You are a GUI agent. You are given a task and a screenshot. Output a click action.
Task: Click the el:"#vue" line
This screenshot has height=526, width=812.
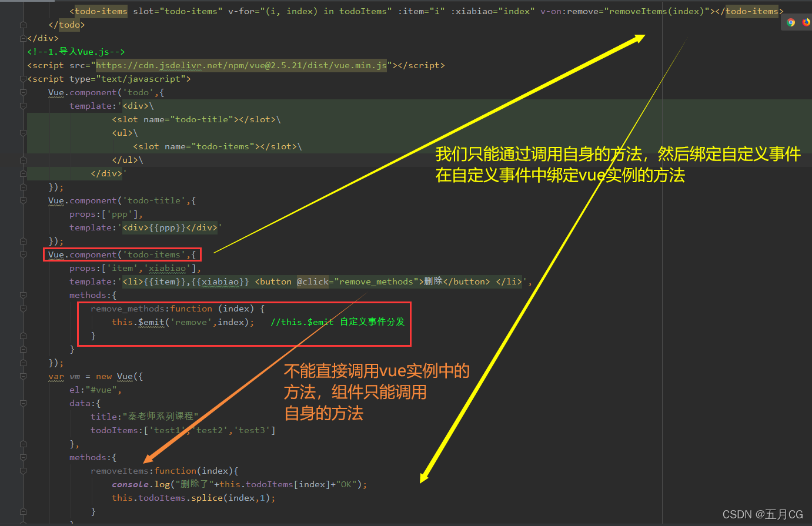96,390
